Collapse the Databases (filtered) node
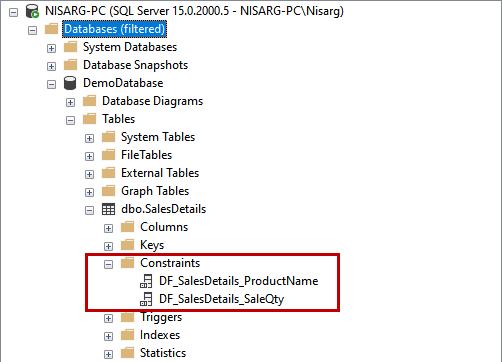Screen dimensions: 502x362 click(x=32, y=31)
